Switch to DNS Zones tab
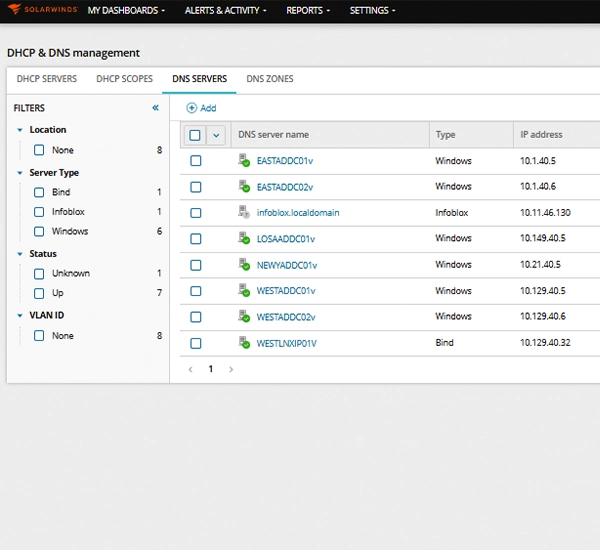 [270, 79]
